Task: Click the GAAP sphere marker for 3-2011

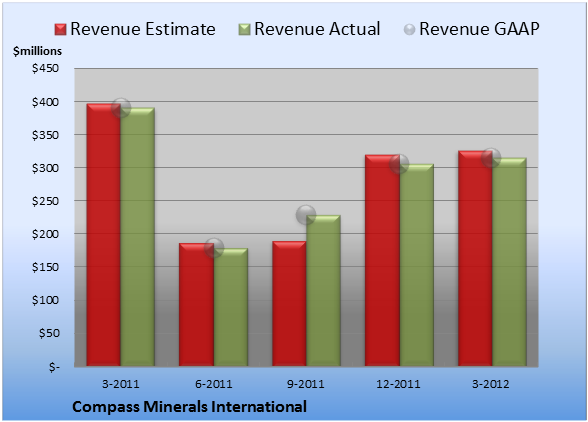Action: [x=121, y=108]
